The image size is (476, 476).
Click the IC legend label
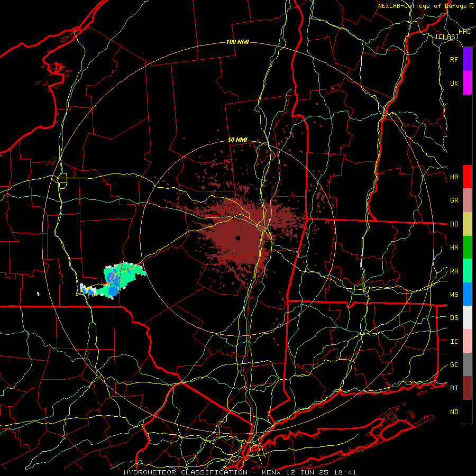click(x=454, y=342)
